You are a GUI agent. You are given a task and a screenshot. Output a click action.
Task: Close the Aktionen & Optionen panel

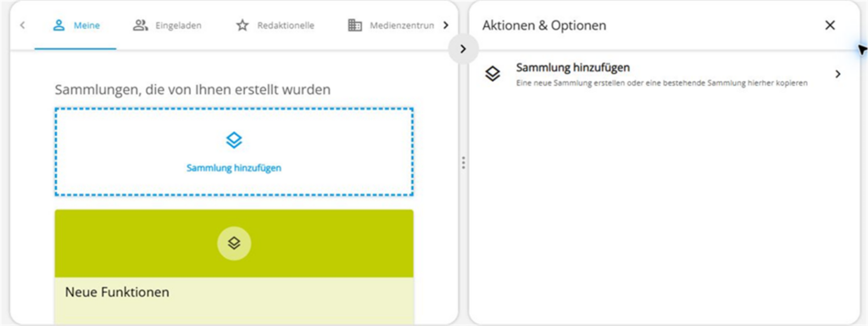click(830, 25)
